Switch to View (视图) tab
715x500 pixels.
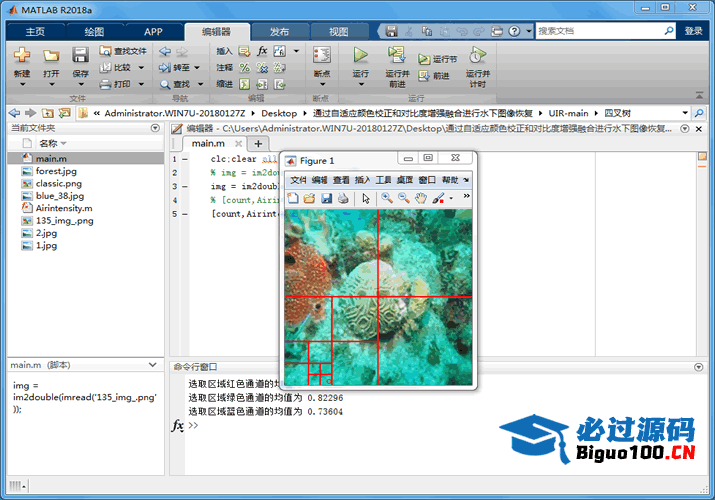(339, 31)
